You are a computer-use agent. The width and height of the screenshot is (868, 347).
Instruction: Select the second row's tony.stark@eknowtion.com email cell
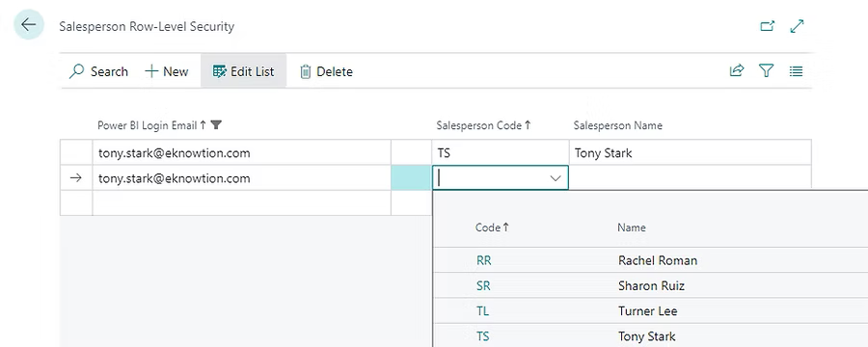click(241, 178)
